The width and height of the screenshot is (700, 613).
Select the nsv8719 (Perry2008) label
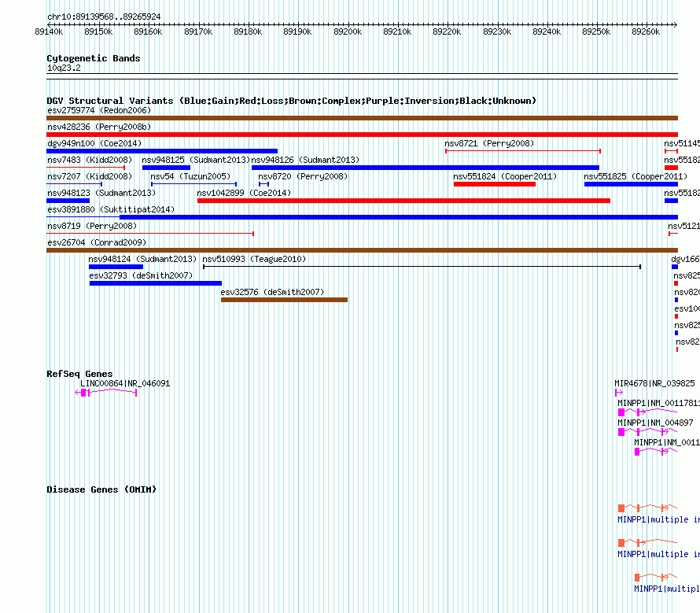click(92, 226)
